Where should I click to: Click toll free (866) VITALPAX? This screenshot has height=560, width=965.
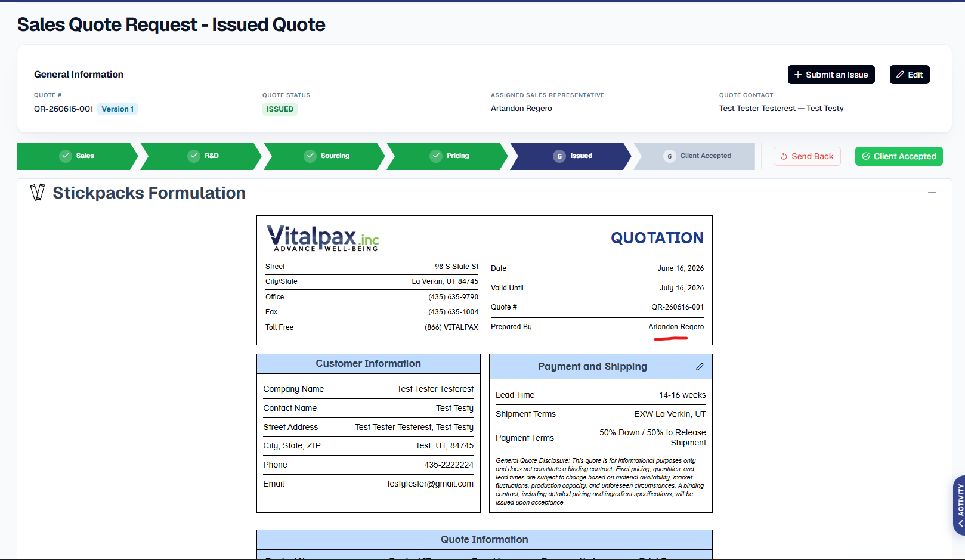tap(451, 327)
